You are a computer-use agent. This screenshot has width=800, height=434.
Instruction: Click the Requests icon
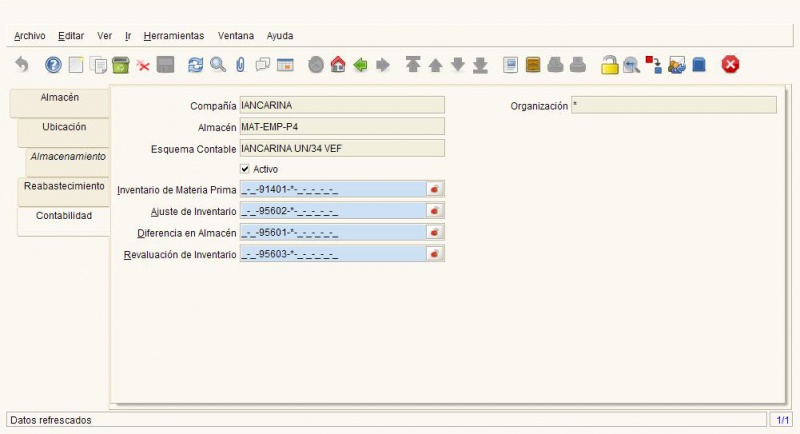tap(677, 65)
